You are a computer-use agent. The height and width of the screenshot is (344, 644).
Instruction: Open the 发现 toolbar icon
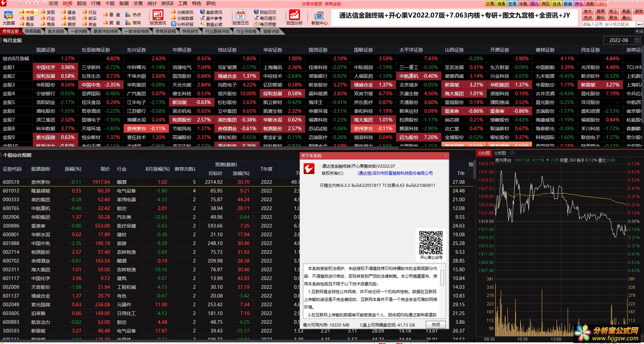pyautogui.click(x=48, y=12)
